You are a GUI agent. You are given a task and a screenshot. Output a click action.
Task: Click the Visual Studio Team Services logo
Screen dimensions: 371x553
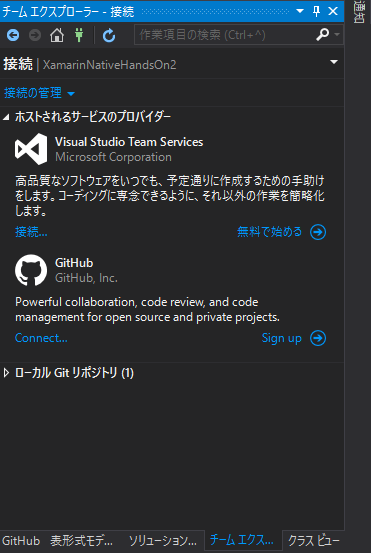(31, 149)
